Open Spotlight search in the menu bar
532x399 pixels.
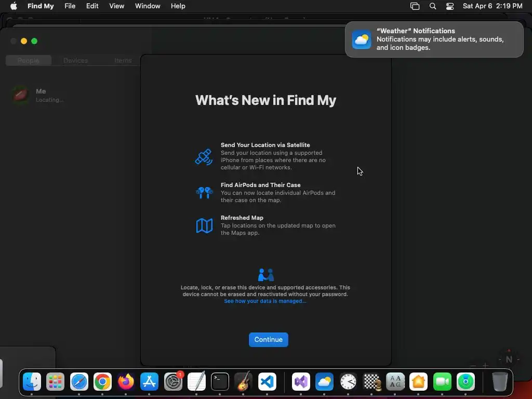pos(433,6)
